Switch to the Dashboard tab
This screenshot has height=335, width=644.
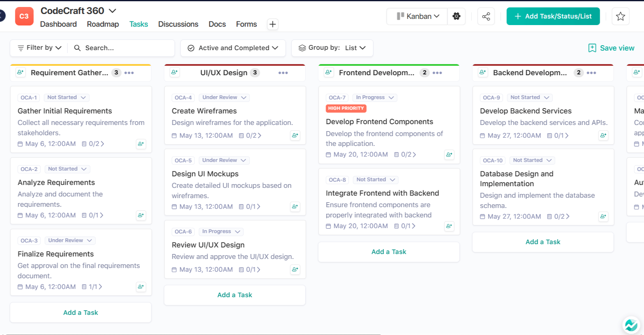pyautogui.click(x=58, y=24)
